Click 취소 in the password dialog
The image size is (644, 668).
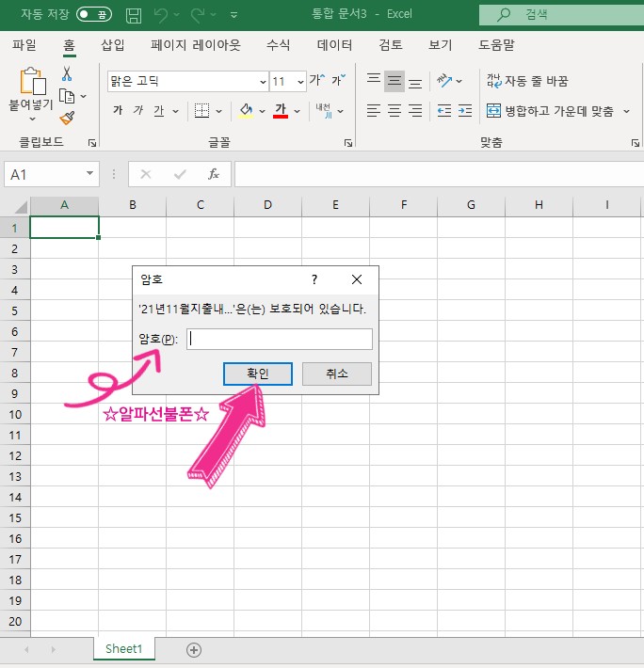pos(337,374)
